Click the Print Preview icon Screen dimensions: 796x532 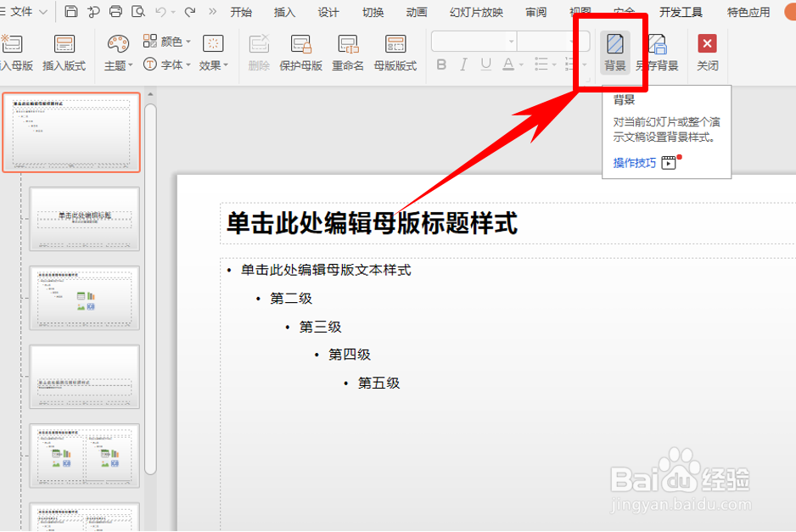click(138, 11)
